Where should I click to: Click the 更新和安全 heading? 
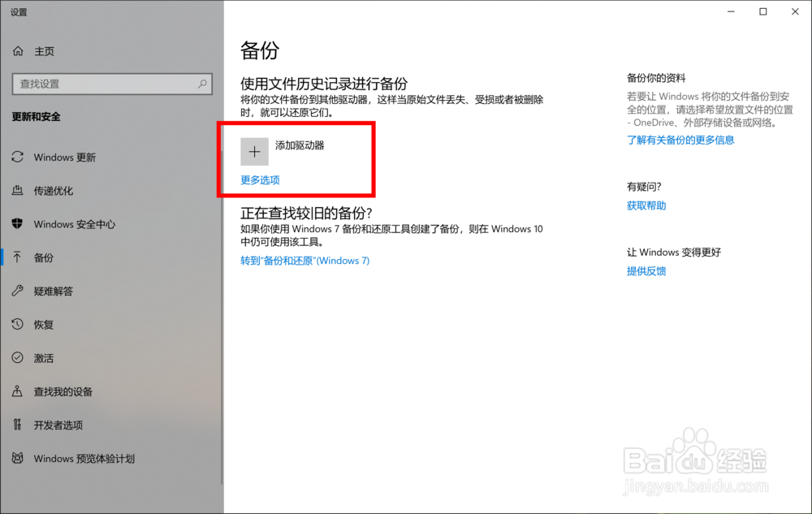coord(37,117)
